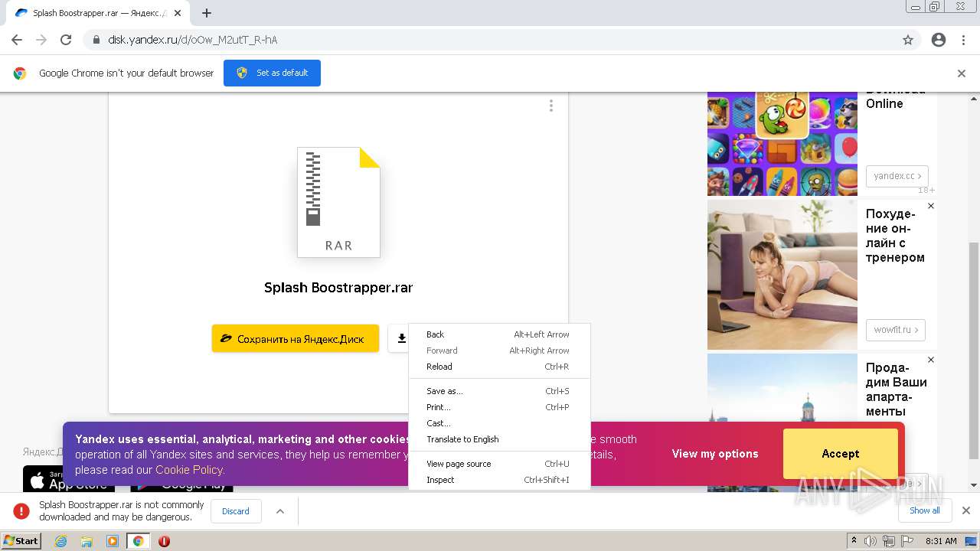Open the Windows Start menu
980x551 pixels.
21,541
